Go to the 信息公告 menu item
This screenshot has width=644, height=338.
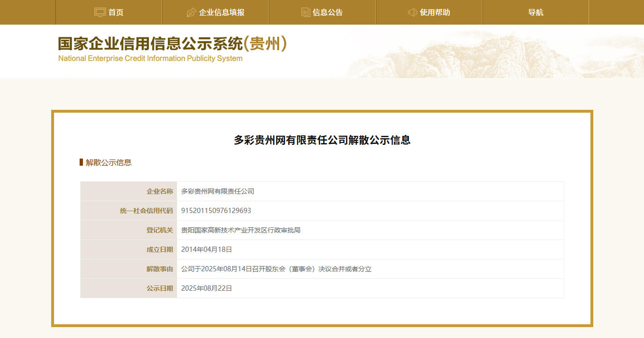click(322, 12)
